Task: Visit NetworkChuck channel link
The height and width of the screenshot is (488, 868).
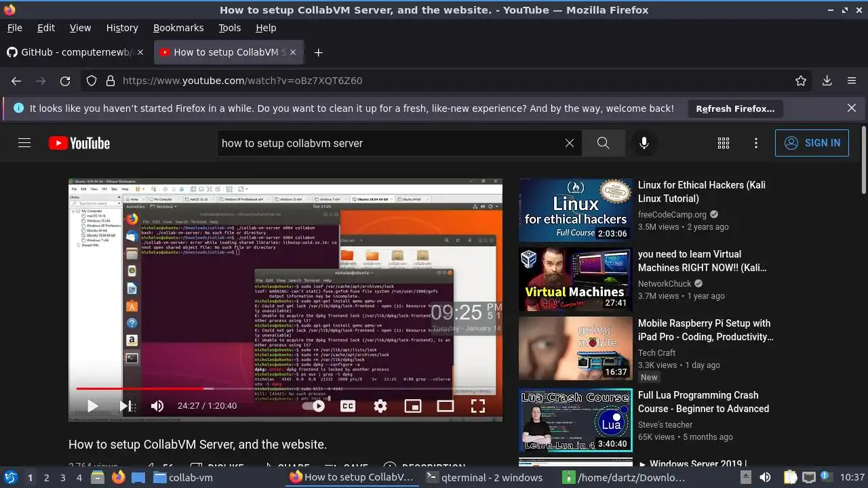Action: coord(665,283)
